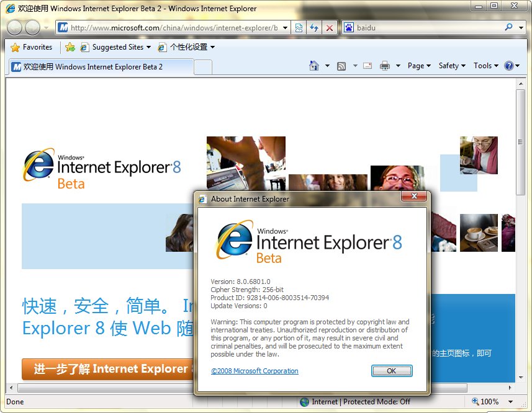Open the search provider options dropdown arrow
This screenshot has height=413, width=532.
point(521,28)
